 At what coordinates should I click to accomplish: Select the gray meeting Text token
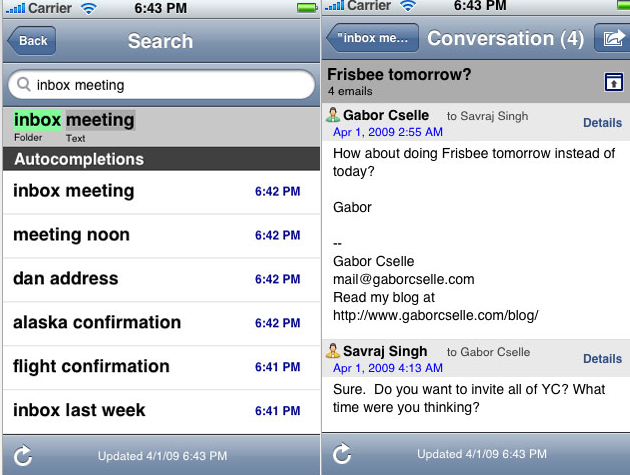[100, 120]
